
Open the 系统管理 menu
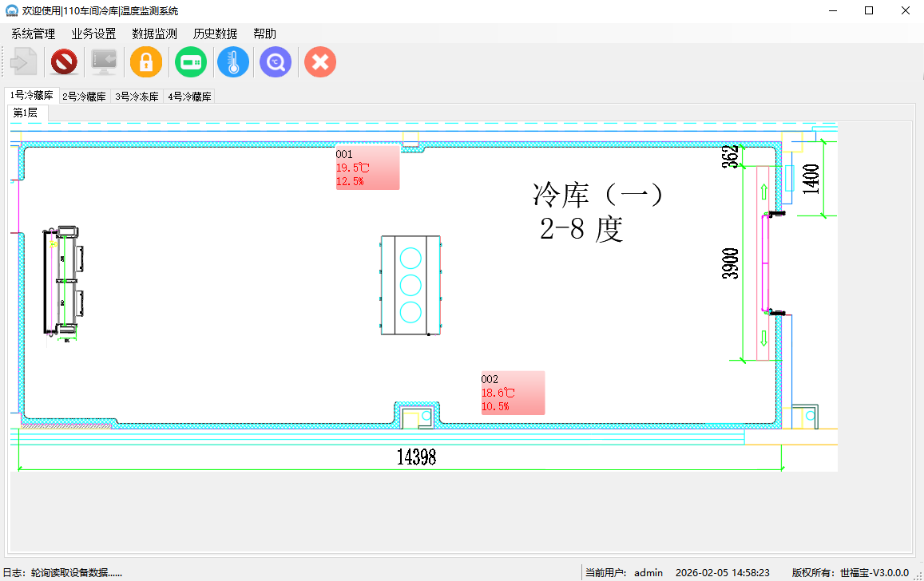click(x=34, y=34)
